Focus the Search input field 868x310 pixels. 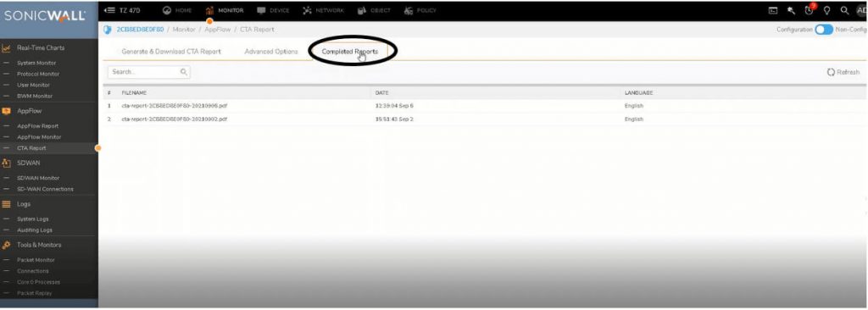click(x=149, y=72)
